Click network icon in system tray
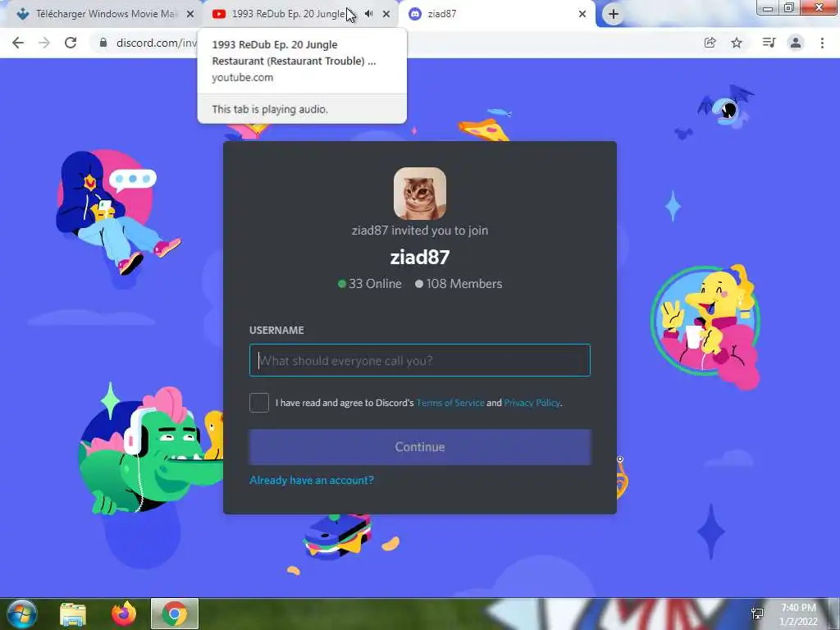 [x=757, y=614]
